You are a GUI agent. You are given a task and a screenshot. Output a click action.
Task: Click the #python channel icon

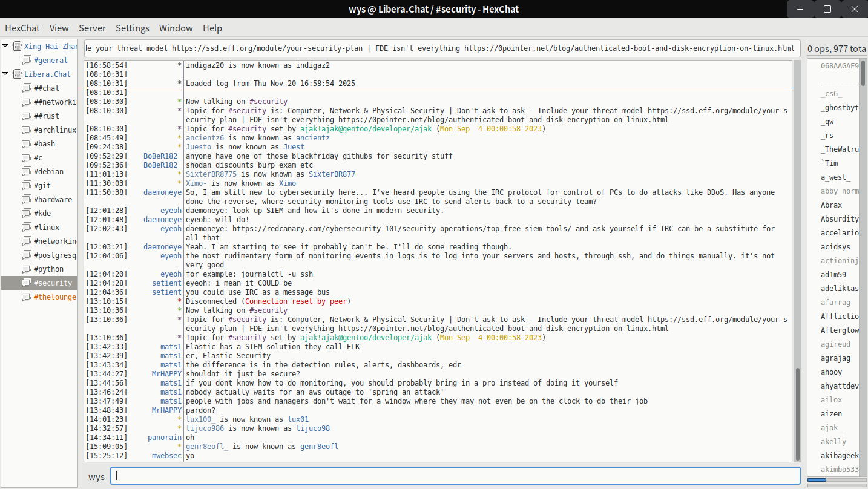(x=26, y=269)
